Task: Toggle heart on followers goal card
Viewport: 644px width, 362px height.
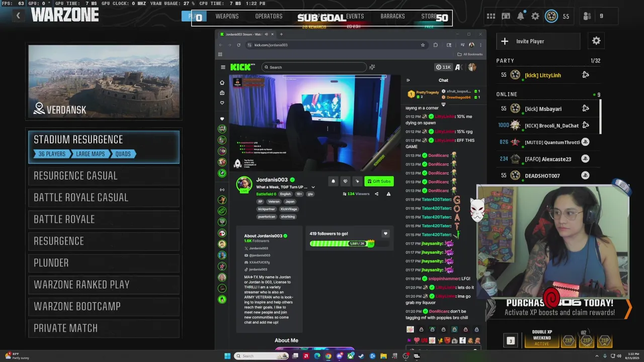Action: click(x=385, y=233)
